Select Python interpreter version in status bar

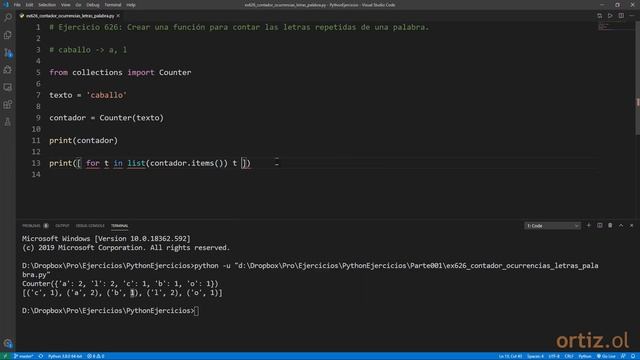tap(65, 356)
